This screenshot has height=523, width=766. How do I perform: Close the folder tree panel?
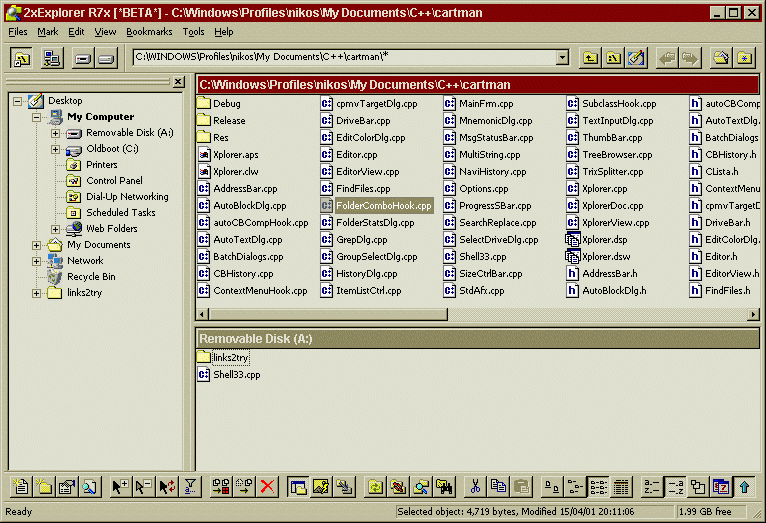[x=178, y=82]
